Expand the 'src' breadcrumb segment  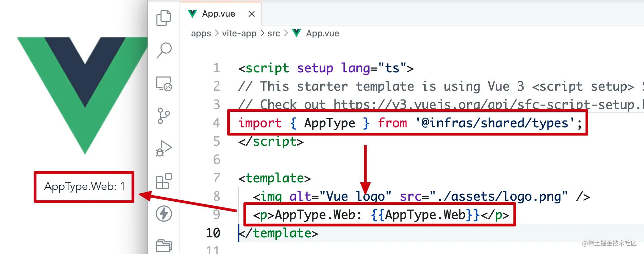tap(274, 33)
